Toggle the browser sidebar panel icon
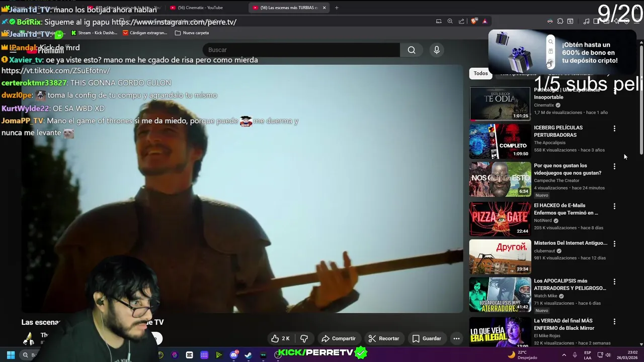644x362 pixels. [x=596, y=21]
